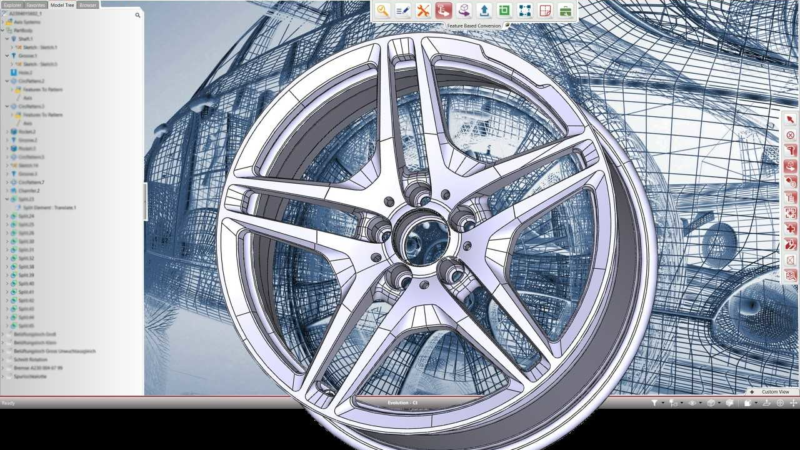Viewport: 800px width, 450px height.
Task: Click the purple icon in top toolbar
Action: coord(464,11)
